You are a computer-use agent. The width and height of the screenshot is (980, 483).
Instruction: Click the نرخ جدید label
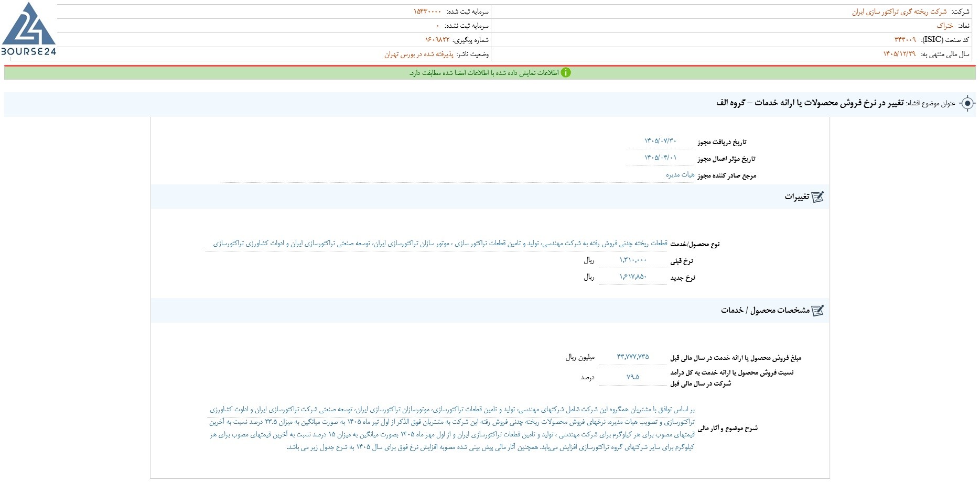tap(683, 278)
